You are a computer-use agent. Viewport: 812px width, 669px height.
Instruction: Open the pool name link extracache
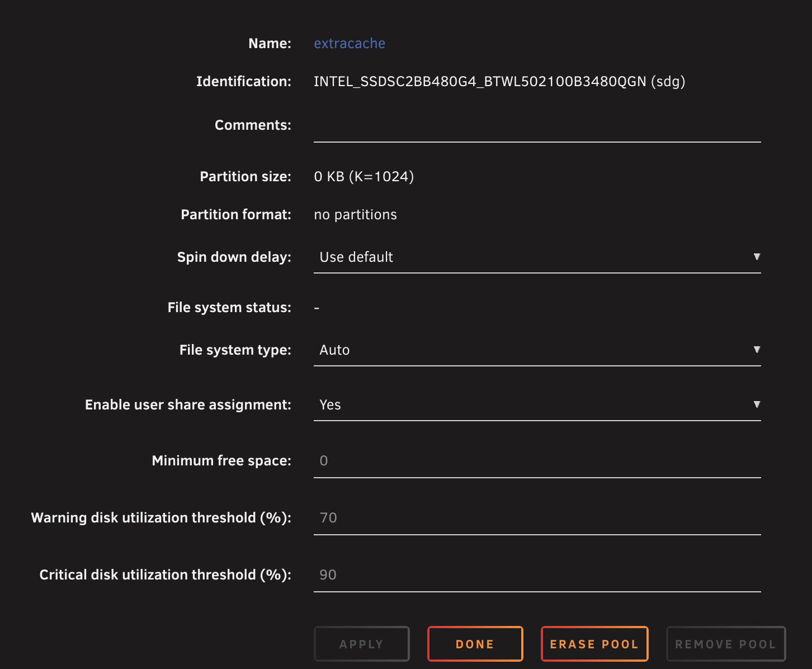(350, 43)
